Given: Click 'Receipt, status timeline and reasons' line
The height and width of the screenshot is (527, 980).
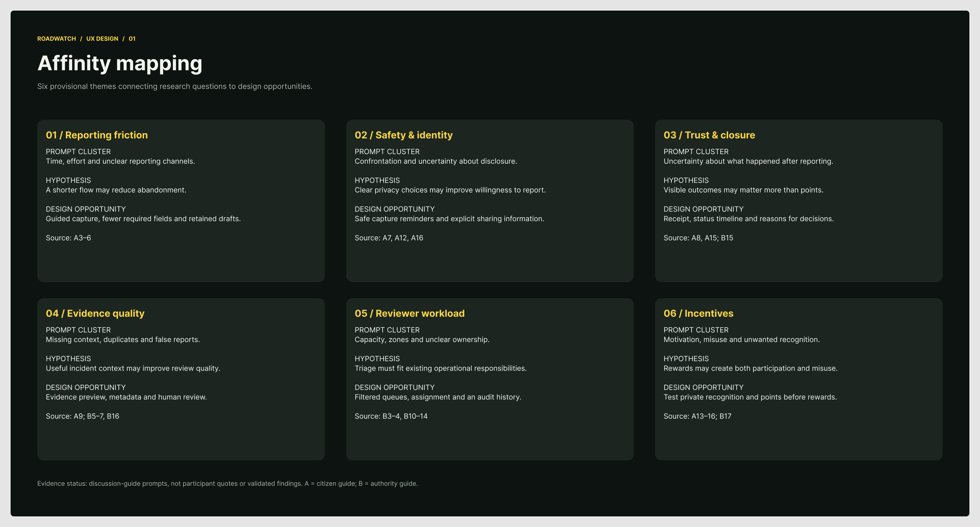Looking at the screenshot, I should pyautogui.click(x=748, y=219).
